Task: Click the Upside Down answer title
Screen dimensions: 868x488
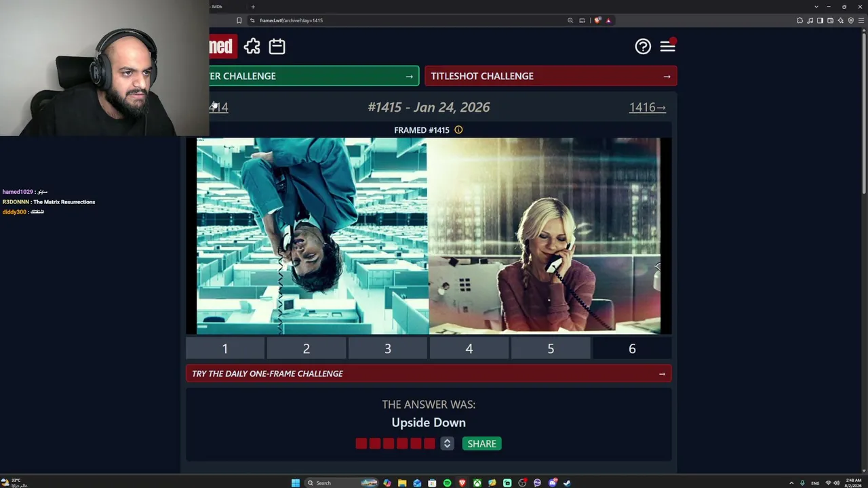Action: click(429, 422)
